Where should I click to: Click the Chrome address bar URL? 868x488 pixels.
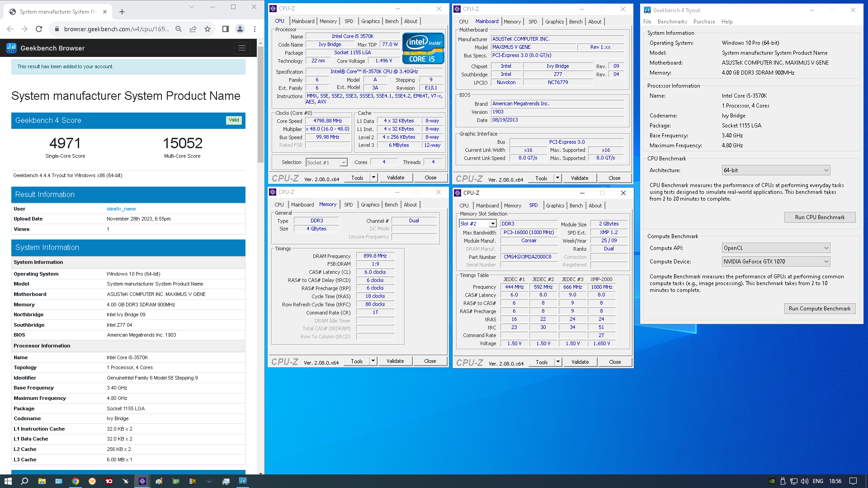[116, 29]
